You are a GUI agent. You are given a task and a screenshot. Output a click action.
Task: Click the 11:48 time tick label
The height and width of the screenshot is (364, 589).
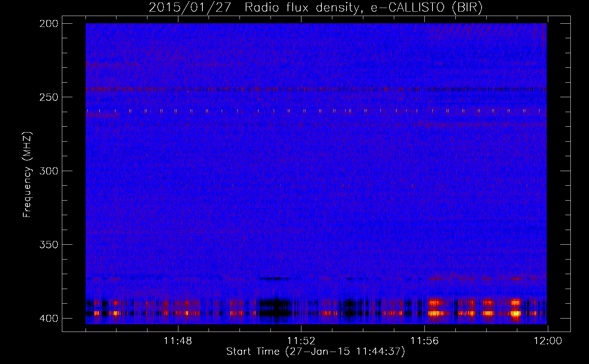click(x=178, y=341)
